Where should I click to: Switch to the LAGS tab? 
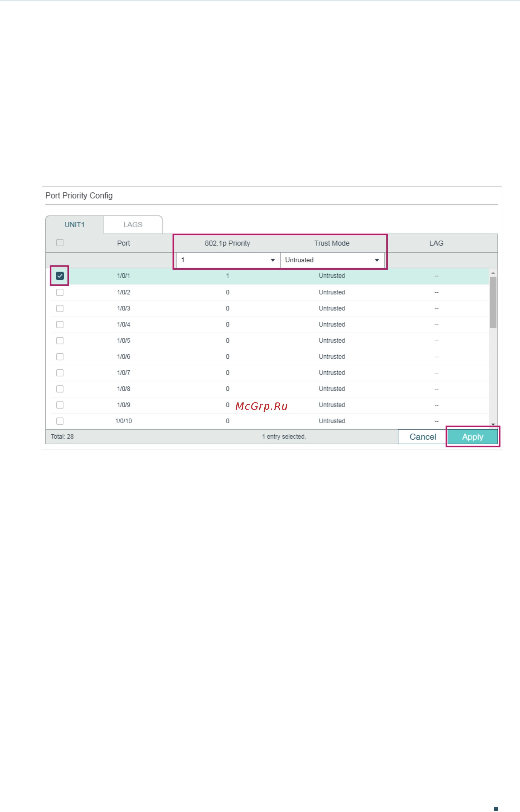point(133,225)
